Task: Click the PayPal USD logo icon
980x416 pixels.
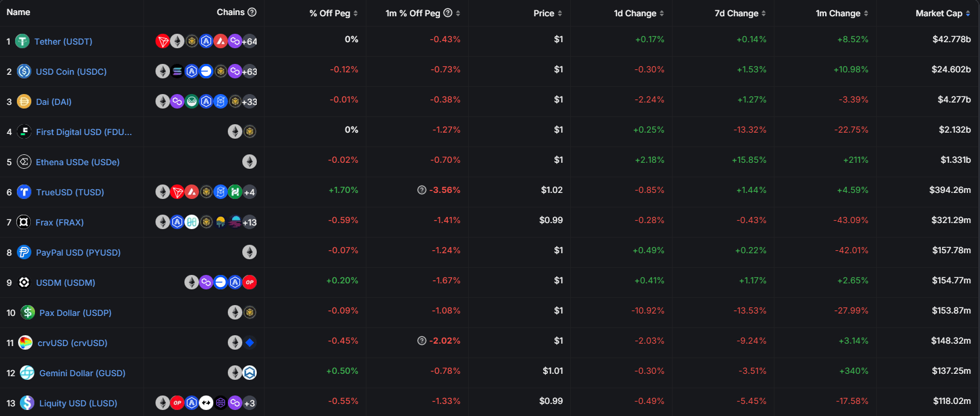Action: (24, 252)
